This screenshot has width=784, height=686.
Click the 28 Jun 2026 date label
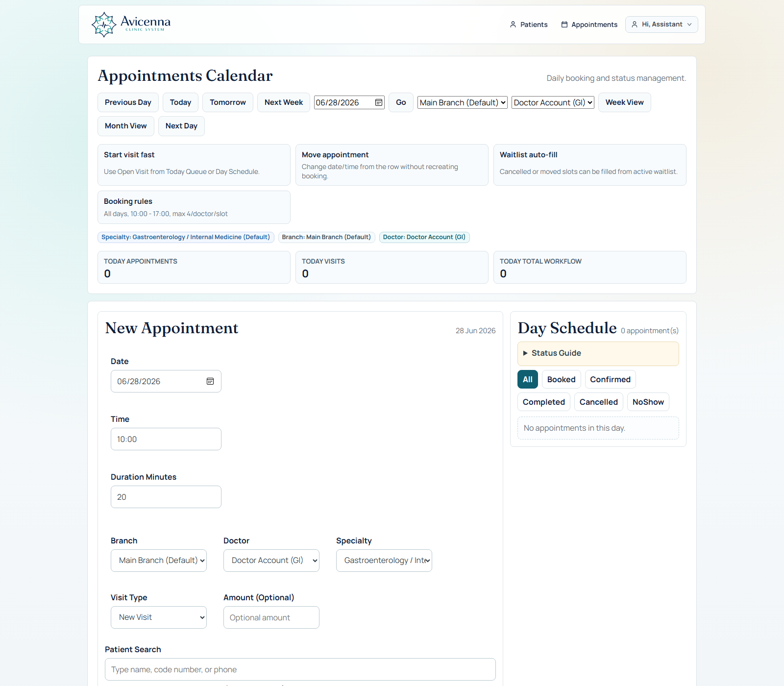coord(475,331)
